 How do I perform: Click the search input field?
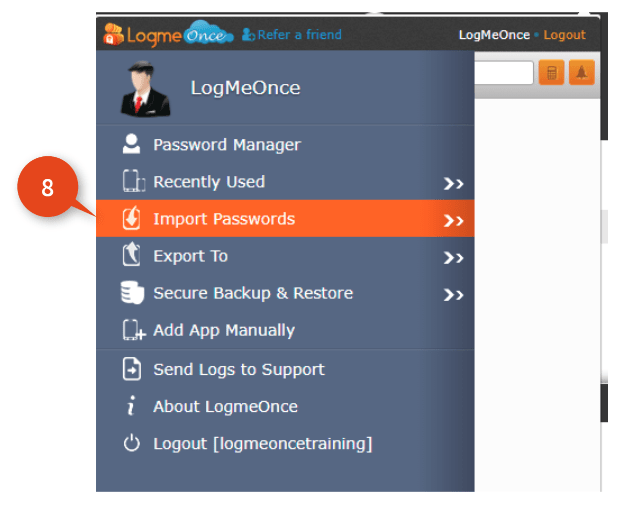[504, 73]
